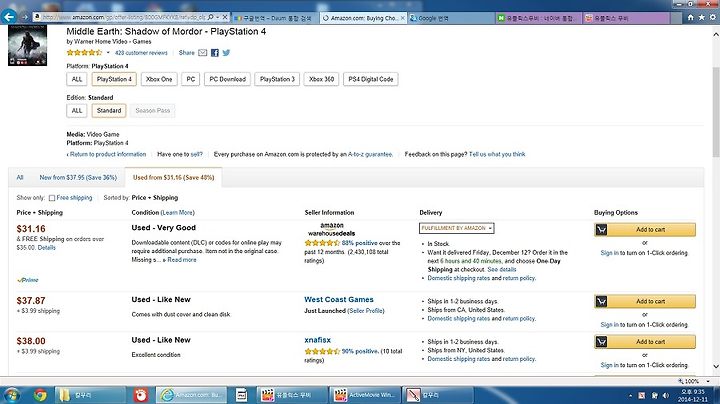Switch to the All offers tab

(x=20, y=178)
